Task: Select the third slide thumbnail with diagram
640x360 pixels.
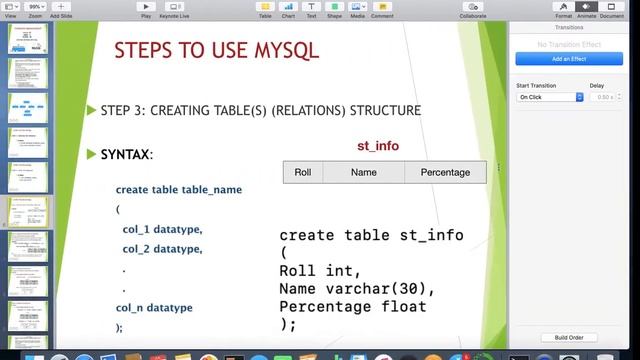Action: click(28, 108)
